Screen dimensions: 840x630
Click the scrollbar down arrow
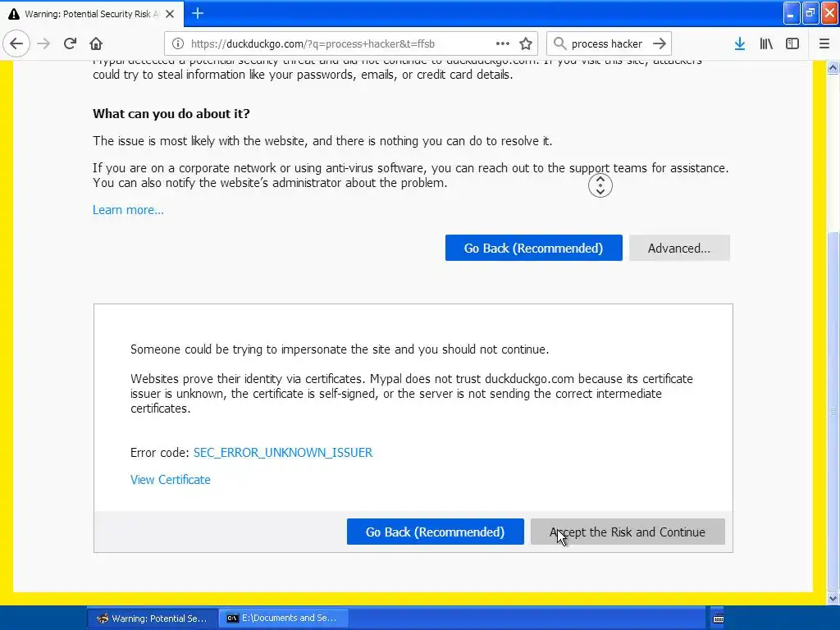pos(833,598)
